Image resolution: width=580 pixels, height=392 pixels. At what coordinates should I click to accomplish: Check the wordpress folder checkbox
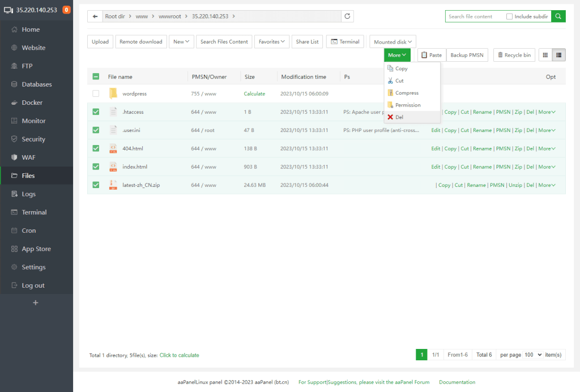(x=96, y=93)
